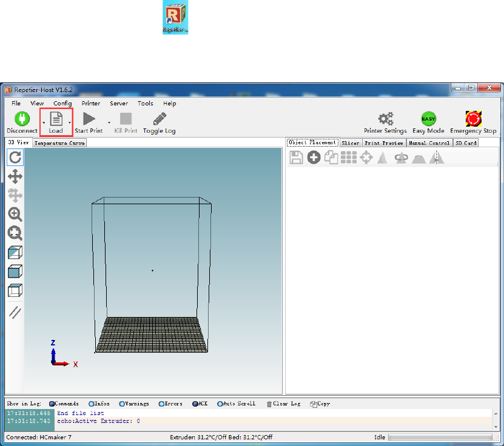504x446 pixels.
Task: Add object with the plus icon
Action: click(314, 158)
